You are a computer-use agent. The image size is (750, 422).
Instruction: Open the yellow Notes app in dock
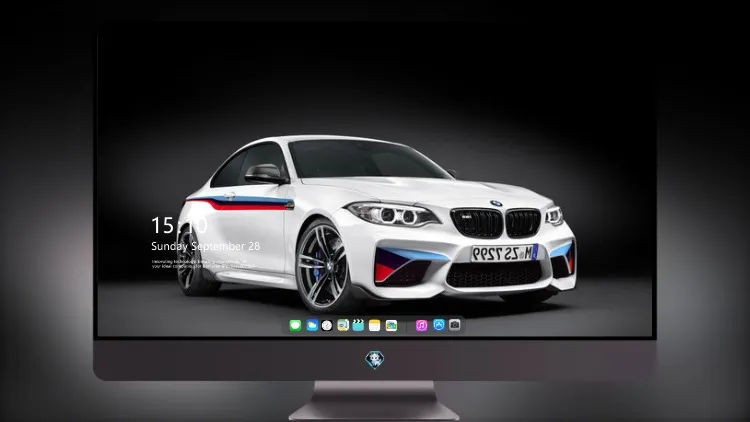pyautogui.click(x=375, y=325)
